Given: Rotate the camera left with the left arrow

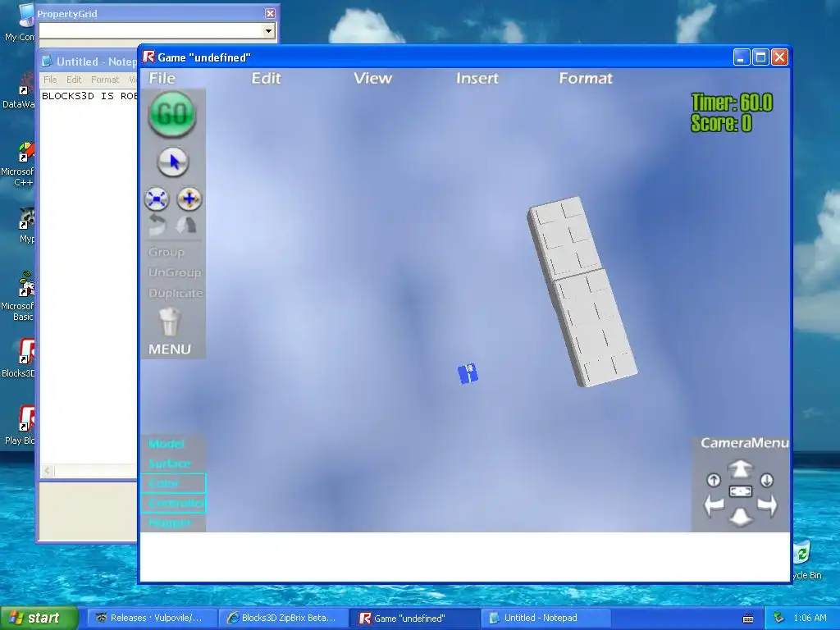Looking at the screenshot, I should [x=714, y=504].
